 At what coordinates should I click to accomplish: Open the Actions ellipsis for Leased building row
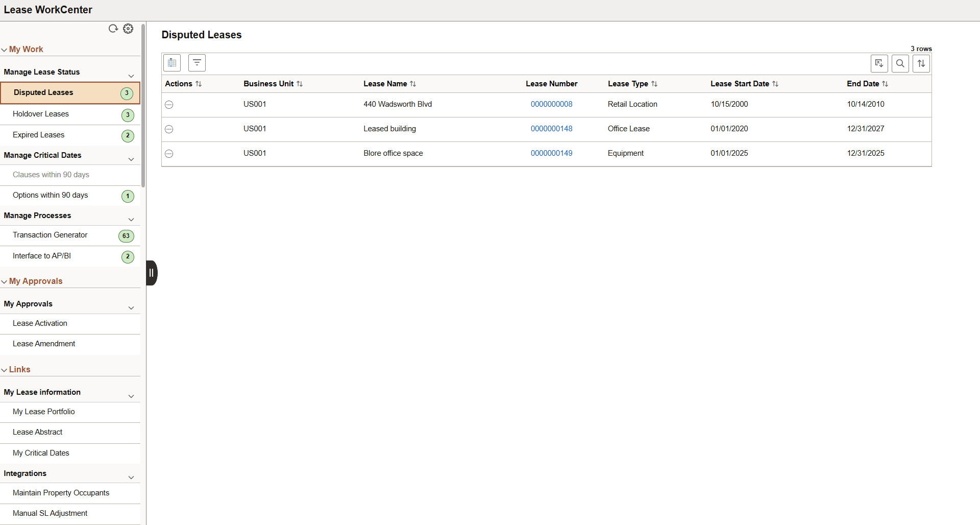tap(169, 129)
